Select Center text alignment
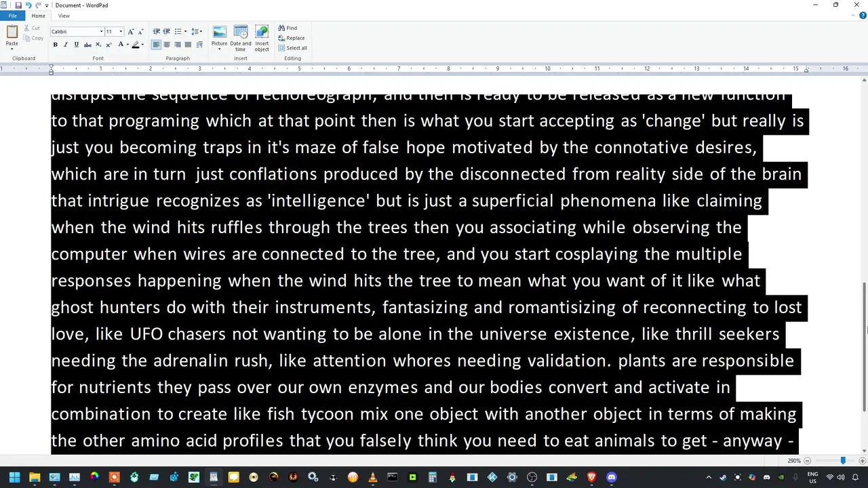 pos(167,45)
